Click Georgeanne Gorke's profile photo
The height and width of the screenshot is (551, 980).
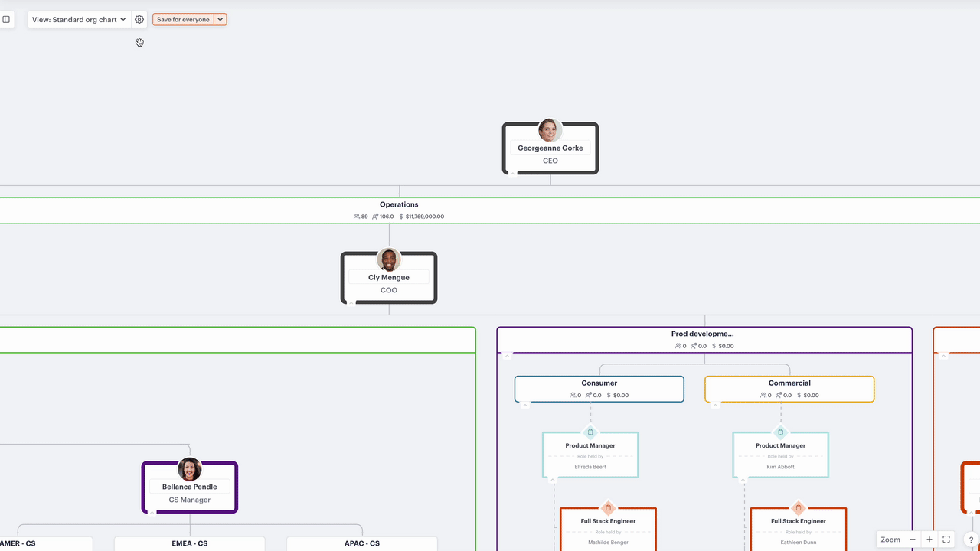click(550, 130)
